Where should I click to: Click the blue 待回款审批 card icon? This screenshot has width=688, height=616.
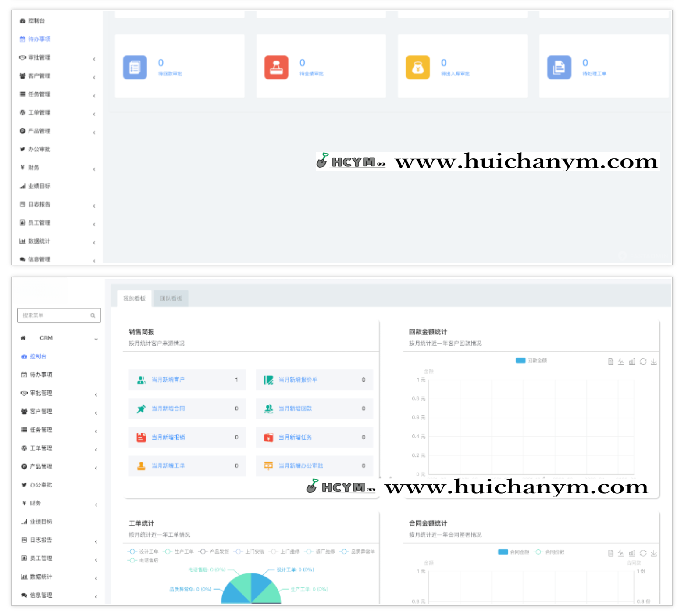(135, 67)
